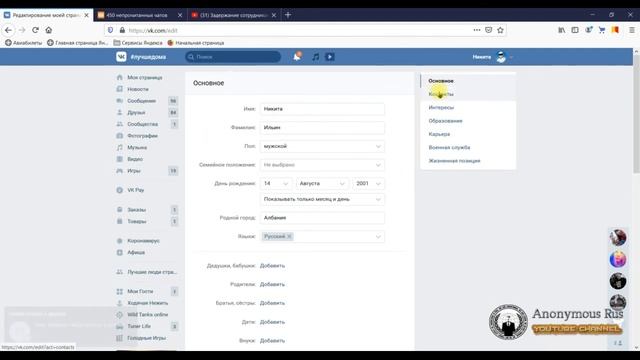Open the birthday day dropdown showing 14
Screen dimensions: 640x360
(x=276, y=184)
